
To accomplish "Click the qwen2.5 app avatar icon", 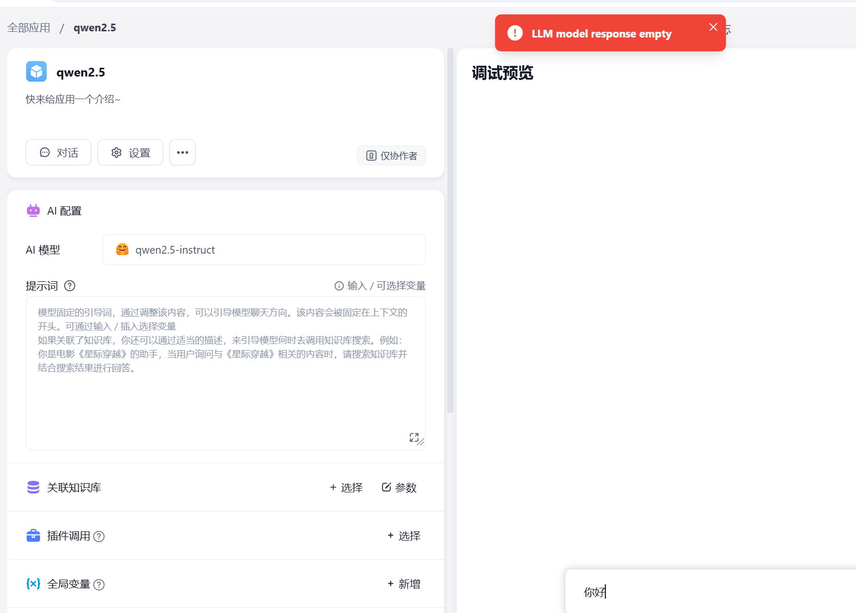I will tap(36, 72).
